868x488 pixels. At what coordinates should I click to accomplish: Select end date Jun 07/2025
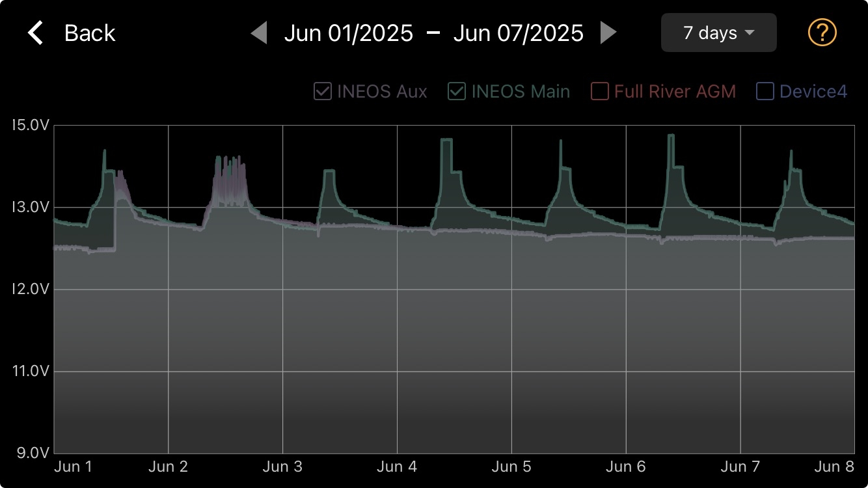tap(519, 33)
